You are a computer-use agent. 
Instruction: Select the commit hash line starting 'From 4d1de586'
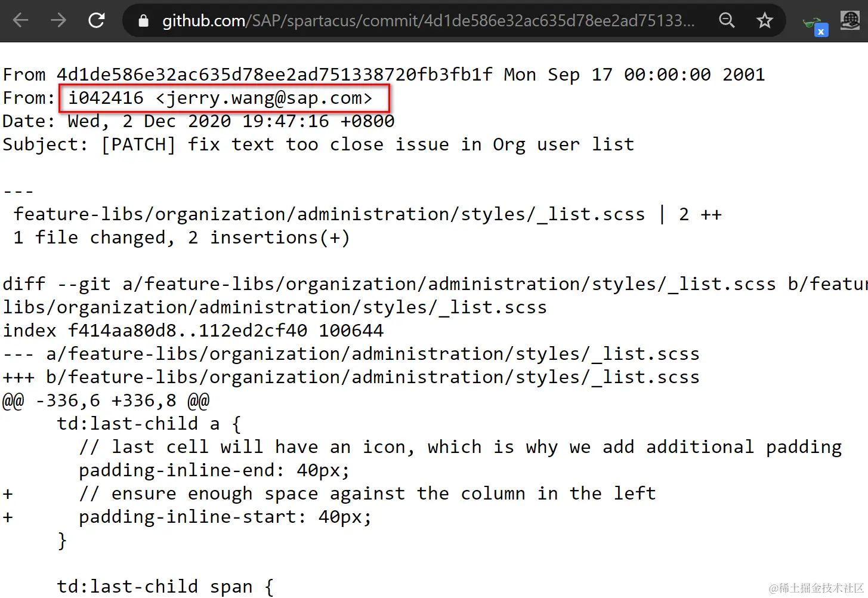[384, 75]
